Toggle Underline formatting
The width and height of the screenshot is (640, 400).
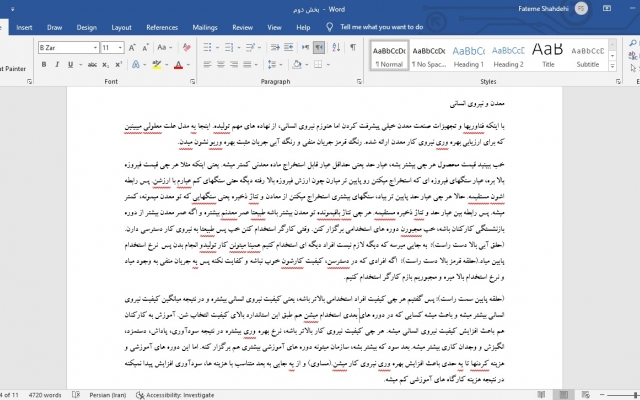(71, 64)
